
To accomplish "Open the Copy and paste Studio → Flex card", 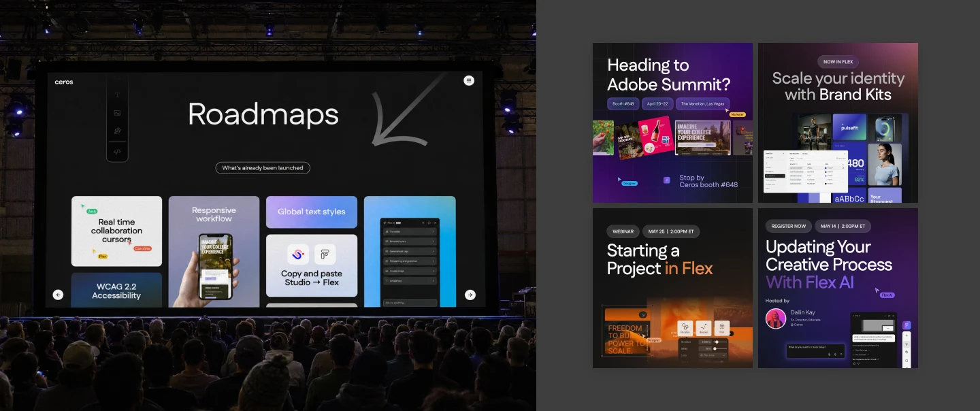I will (312, 266).
